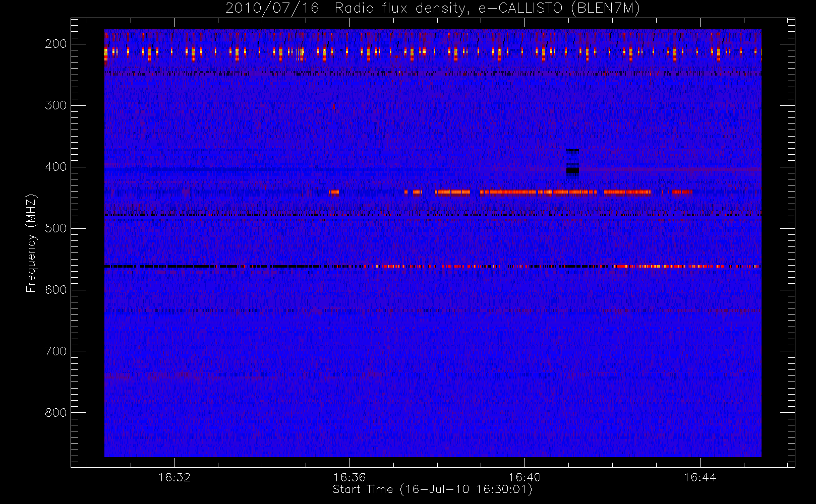816x504 pixels.
Task: Click the 700 frequency tick label
Action: [56, 351]
